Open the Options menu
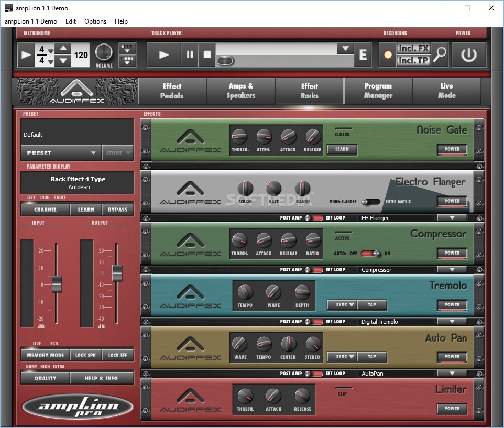This screenshot has width=504, height=428. (x=95, y=21)
